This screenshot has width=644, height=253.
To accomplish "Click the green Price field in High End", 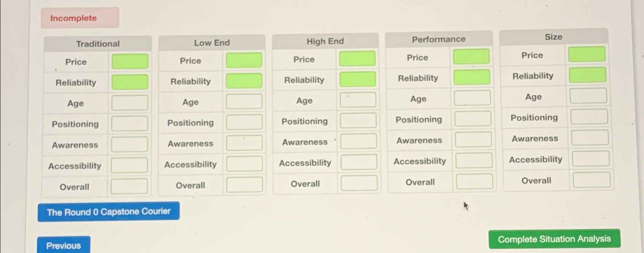I will pyautogui.click(x=356, y=58).
